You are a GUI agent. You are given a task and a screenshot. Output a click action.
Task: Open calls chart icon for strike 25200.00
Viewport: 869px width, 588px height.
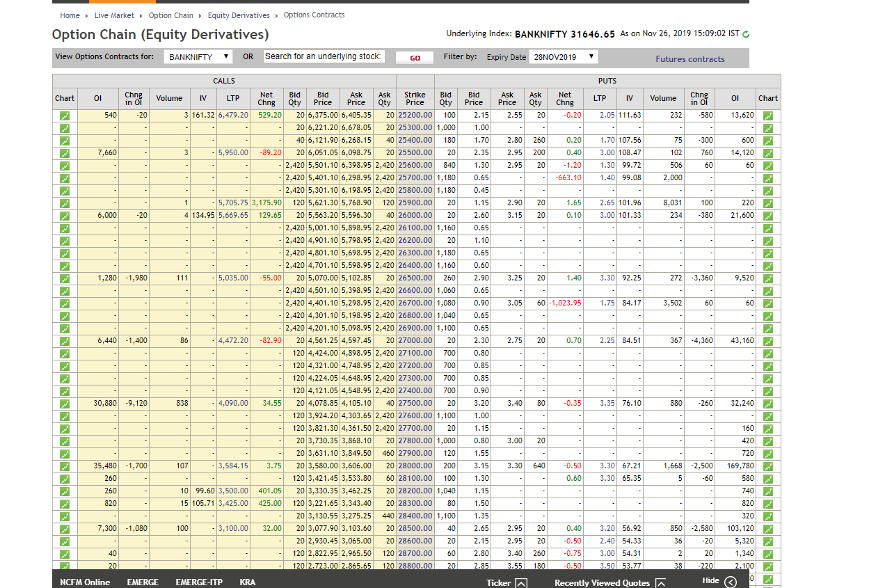coord(65,116)
